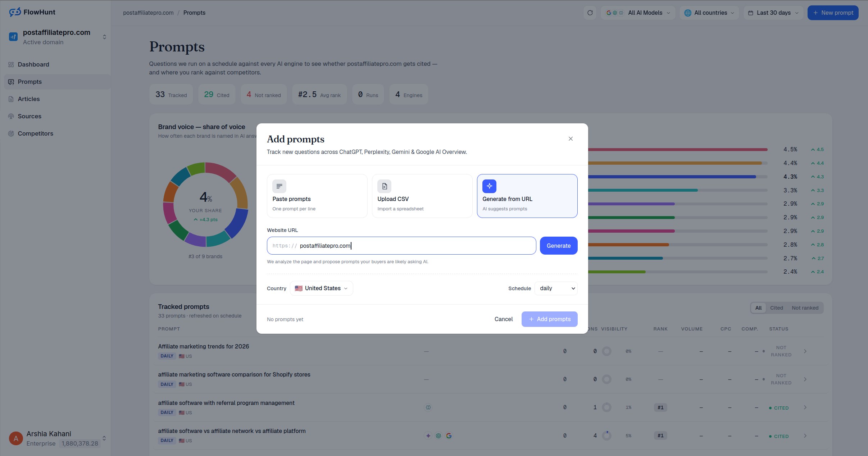
Task: Click the Add prompts button
Action: [549, 319]
